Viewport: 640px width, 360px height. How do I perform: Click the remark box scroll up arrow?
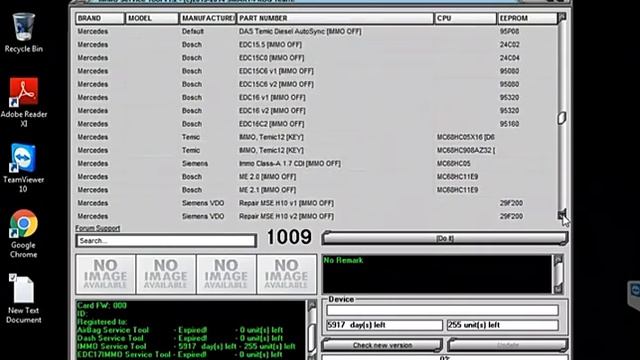[x=558, y=260]
